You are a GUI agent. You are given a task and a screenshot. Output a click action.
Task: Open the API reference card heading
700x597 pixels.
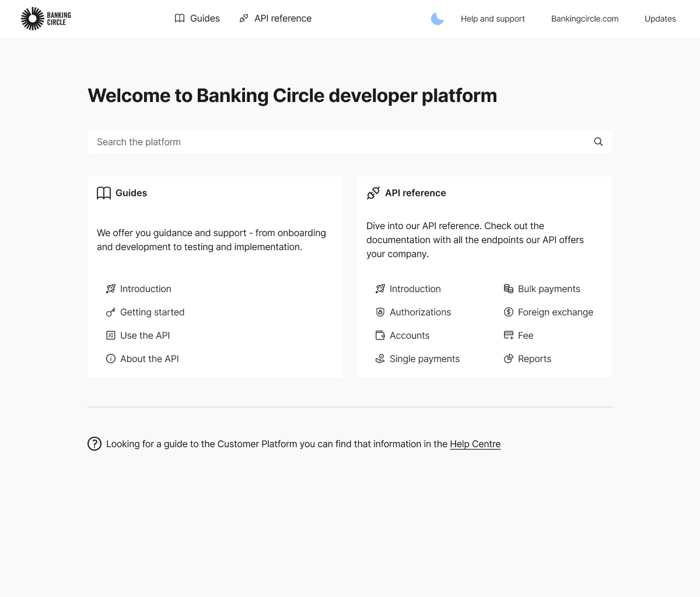[x=415, y=193]
